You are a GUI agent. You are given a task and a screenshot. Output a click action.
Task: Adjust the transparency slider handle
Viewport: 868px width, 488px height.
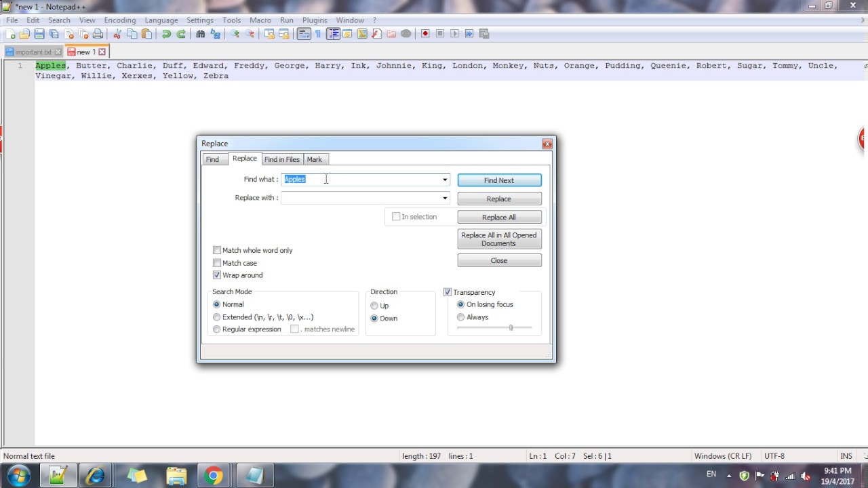pos(511,328)
